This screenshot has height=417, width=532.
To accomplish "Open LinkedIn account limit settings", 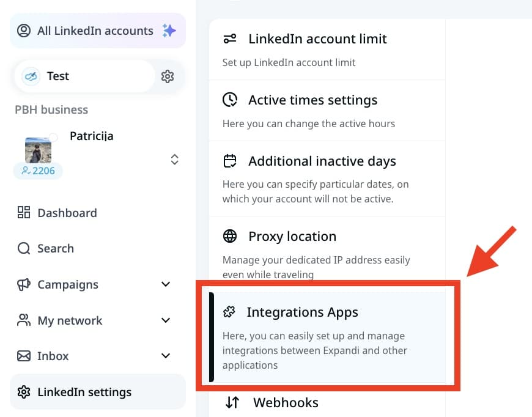I will pos(327,50).
